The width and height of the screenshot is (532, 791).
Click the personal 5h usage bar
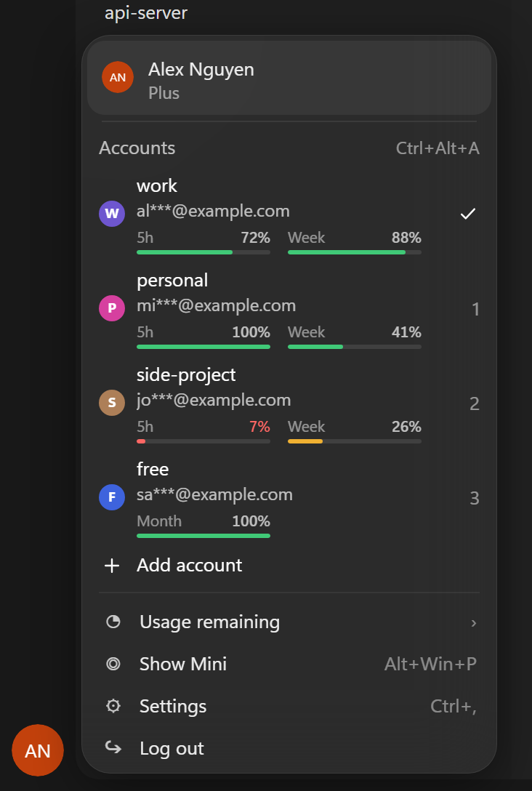pyautogui.click(x=203, y=347)
